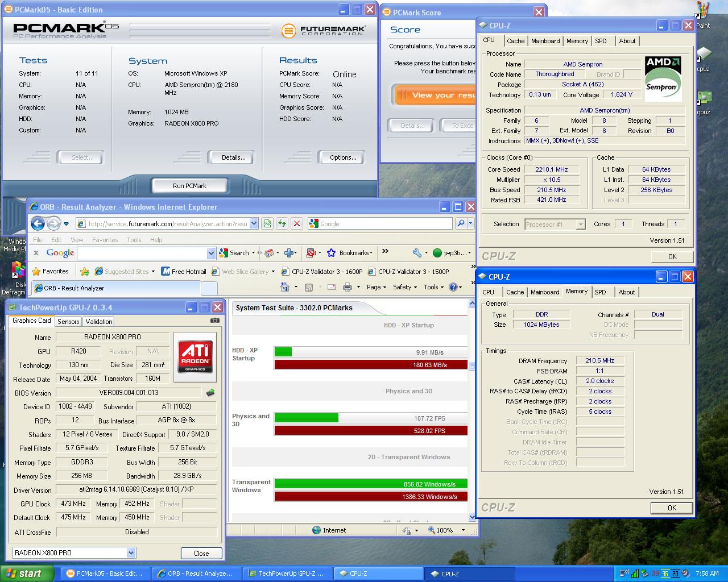728x582 pixels.
Task: Click the IE Google search box
Action: point(380,223)
